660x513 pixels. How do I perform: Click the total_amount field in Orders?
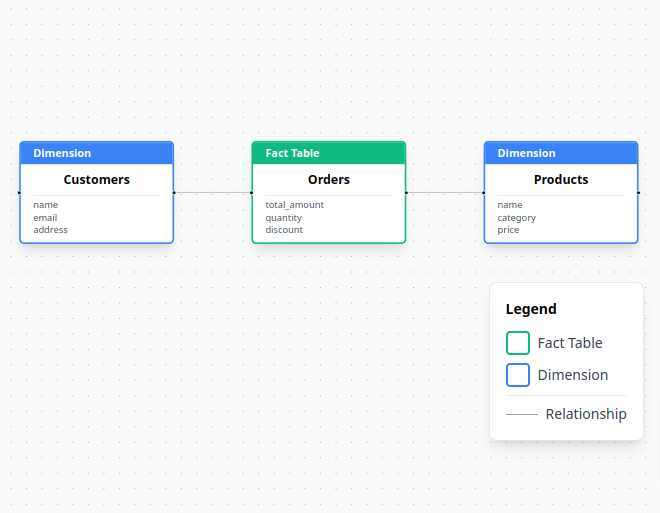pyautogui.click(x=294, y=205)
